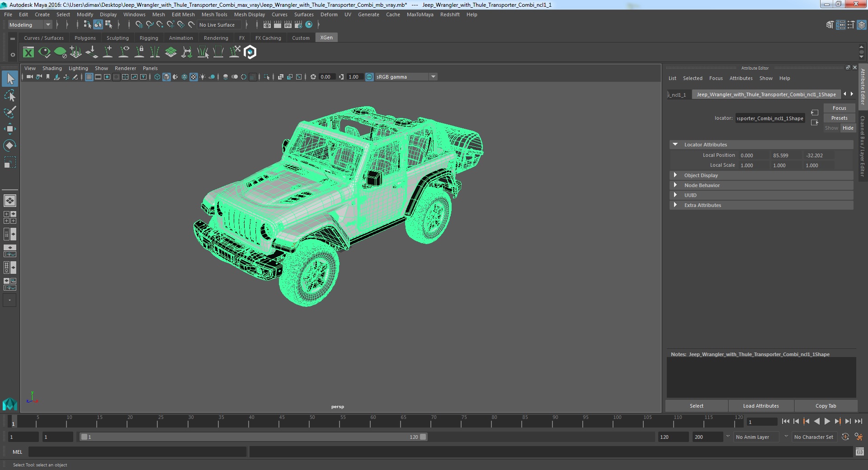Click the Hide button
Screen dimensions: 868x470
[x=848, y=128]
